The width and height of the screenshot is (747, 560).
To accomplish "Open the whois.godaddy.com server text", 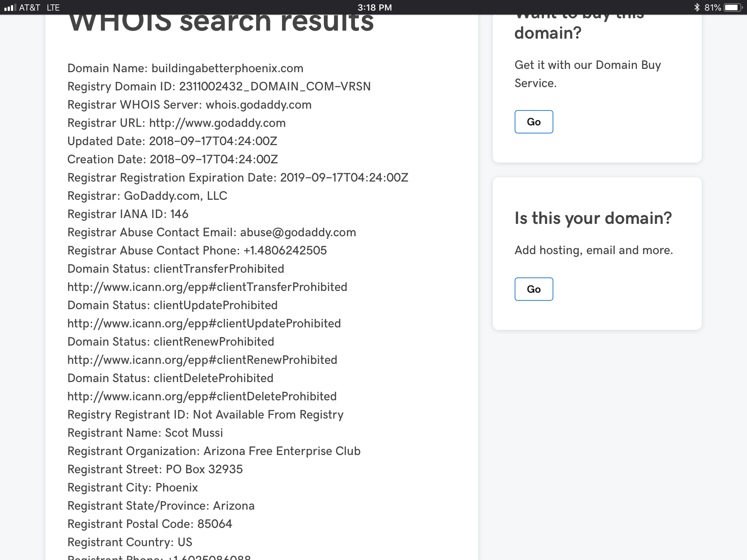I will click(x=258, y=105).
